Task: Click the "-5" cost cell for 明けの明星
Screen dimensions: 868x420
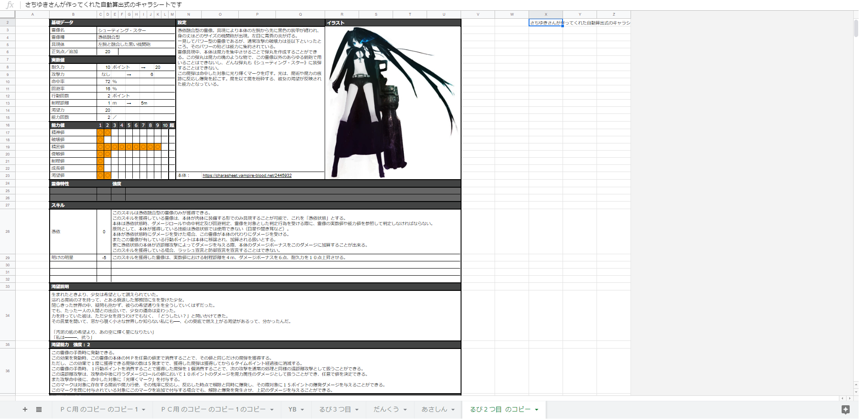Action: click(x=104, y=258)
